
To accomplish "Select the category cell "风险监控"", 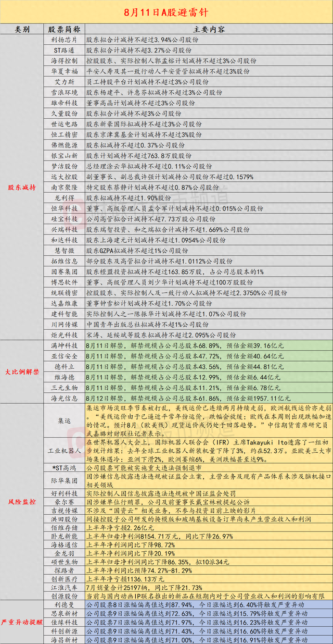I will coord(22,502).
